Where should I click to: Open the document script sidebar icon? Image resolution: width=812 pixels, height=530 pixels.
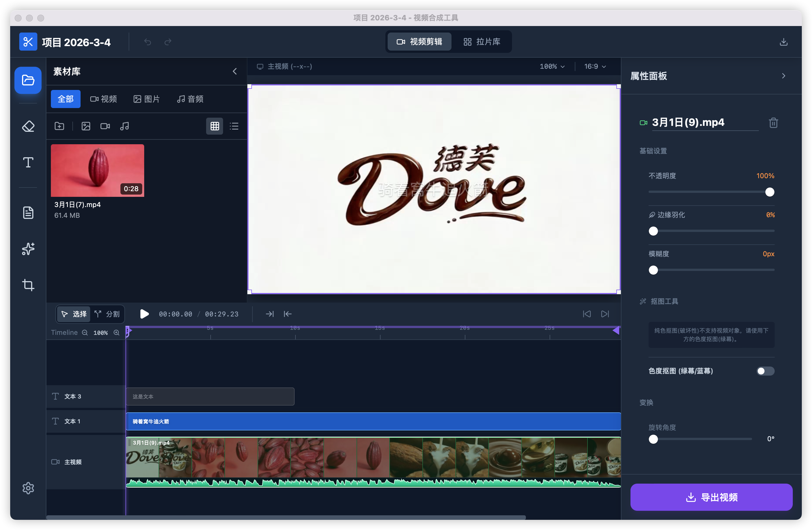point(28,213)
